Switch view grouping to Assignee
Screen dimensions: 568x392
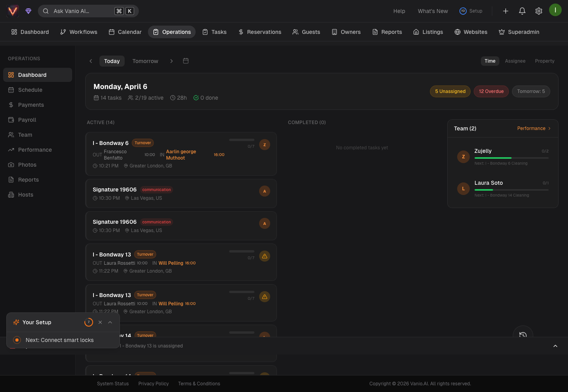[515, 61]
